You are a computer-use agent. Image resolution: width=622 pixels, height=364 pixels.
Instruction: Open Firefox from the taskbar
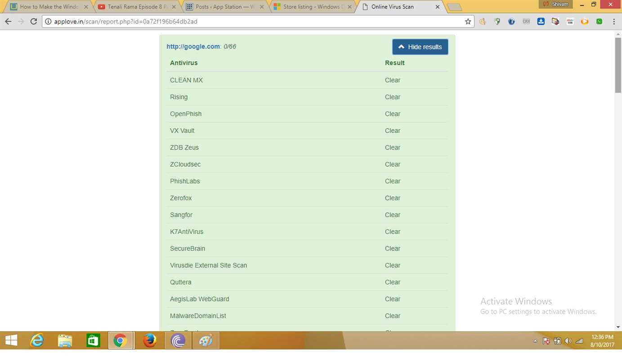(150, 341)
